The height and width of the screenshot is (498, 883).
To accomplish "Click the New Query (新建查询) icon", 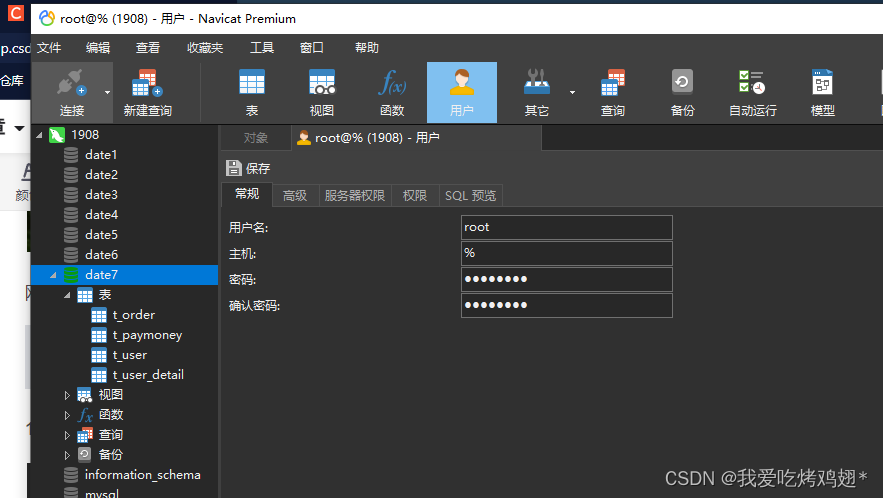I will point(148,93).
